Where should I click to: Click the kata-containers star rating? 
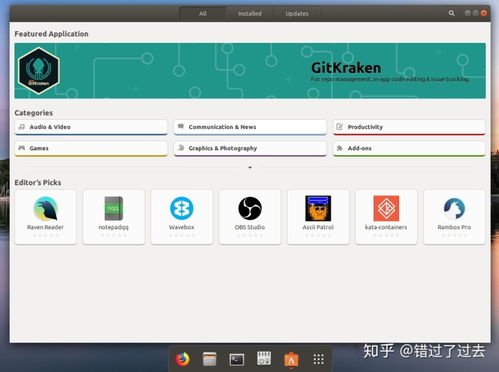coord(386,235)
